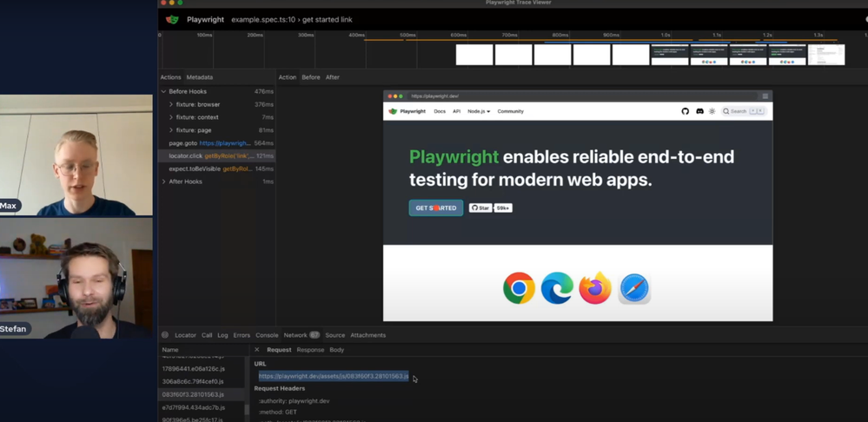
Task: Open the Node.js language dropdown
Action: click(479, 111)
